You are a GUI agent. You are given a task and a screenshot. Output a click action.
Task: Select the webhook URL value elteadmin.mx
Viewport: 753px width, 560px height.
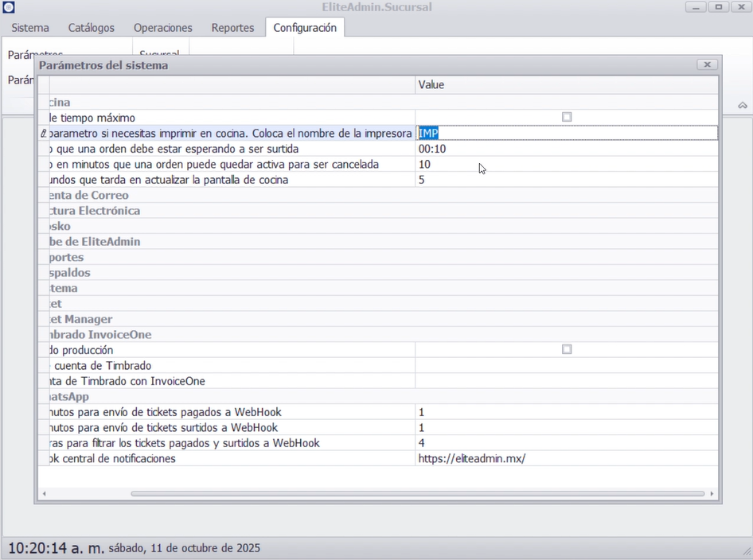click(x=472, y=459)
